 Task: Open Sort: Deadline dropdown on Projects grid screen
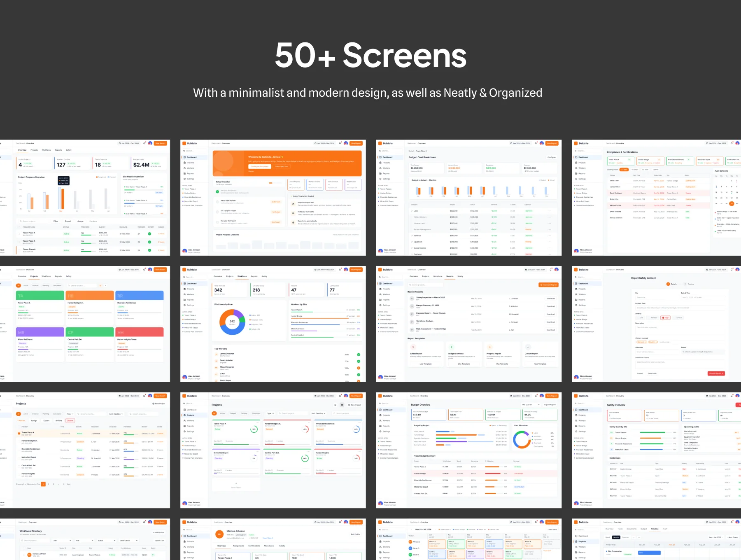coord(318,413)
